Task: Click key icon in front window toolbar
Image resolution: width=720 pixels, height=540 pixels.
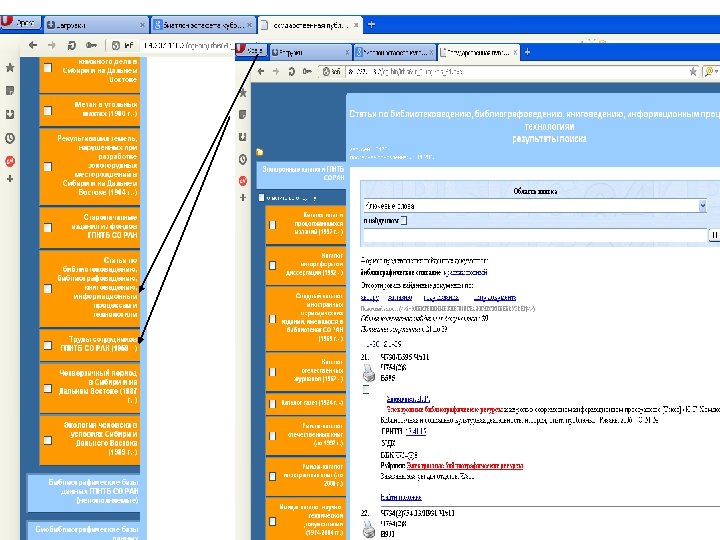Action: [307, 71]
